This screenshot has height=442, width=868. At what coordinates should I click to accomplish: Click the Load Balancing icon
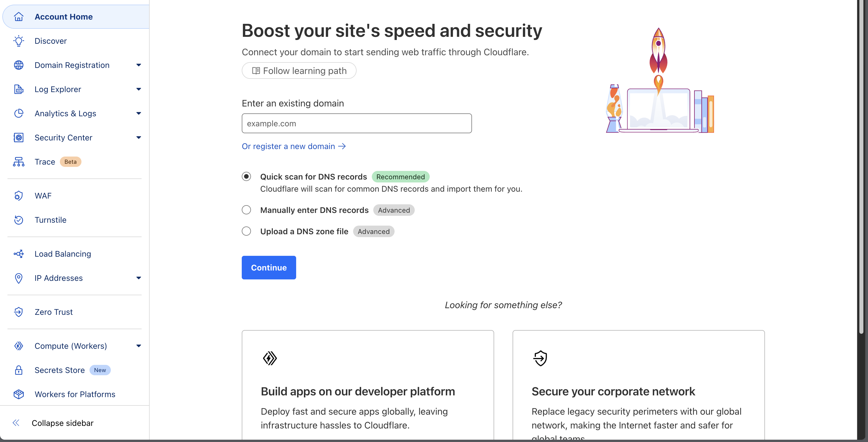[x=18, y=254]
